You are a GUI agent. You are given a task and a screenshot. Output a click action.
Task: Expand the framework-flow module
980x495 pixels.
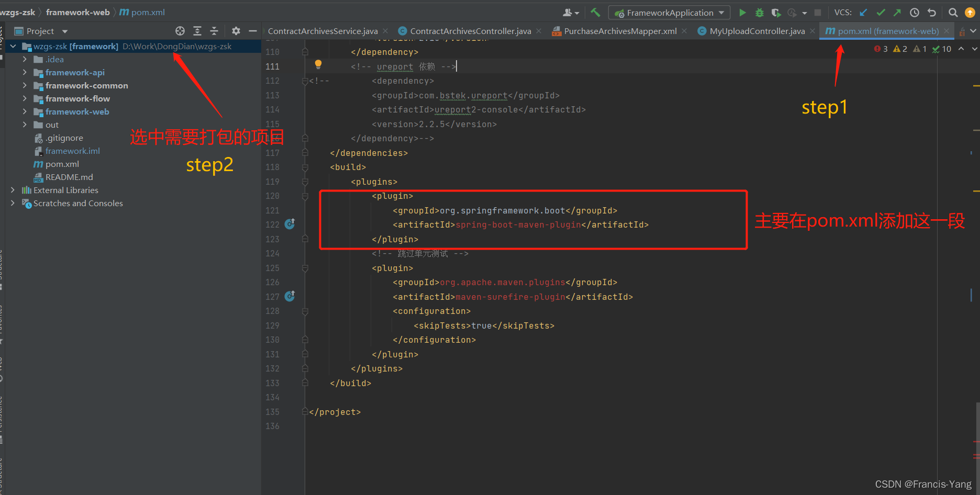click(25, 98)
